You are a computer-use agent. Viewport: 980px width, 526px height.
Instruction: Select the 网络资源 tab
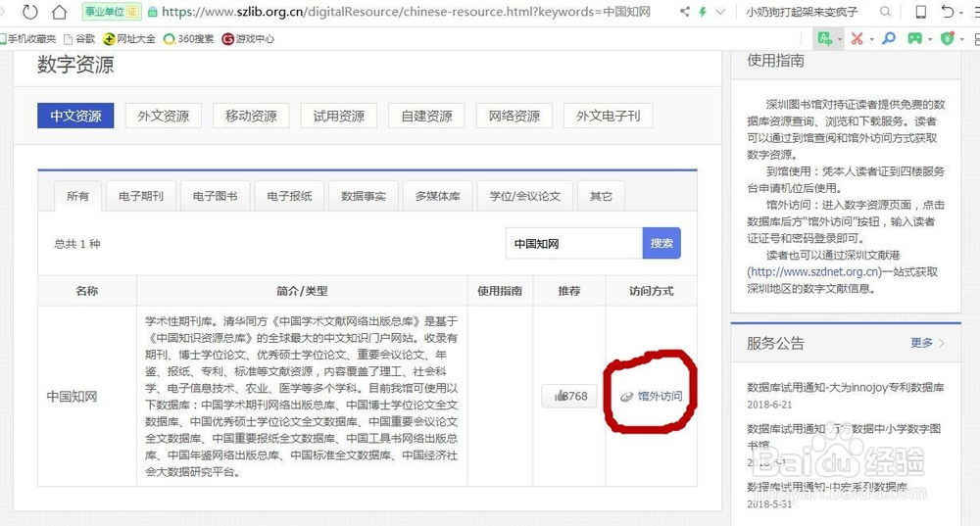click(514, 116)
